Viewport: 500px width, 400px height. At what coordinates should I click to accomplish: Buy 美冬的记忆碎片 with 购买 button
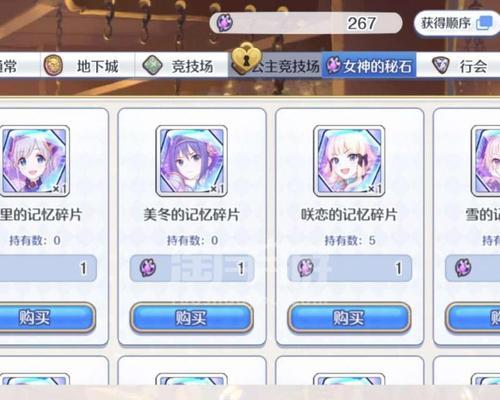point(191,317)
